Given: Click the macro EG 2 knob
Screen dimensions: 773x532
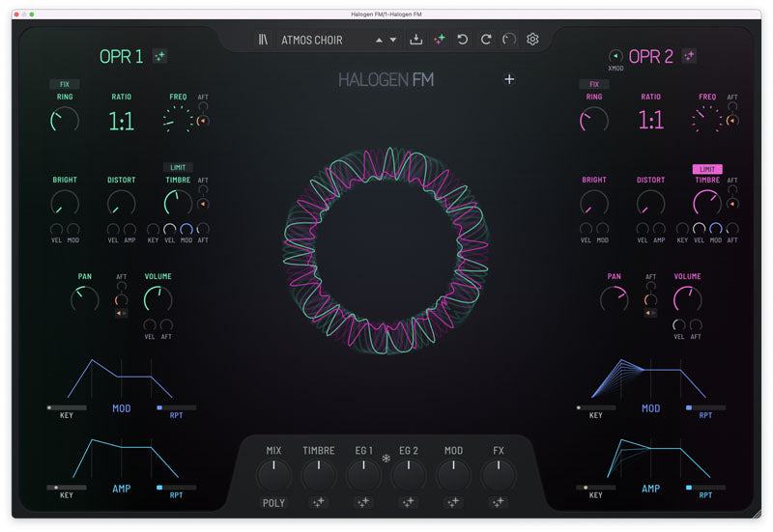Looking at the screenshot, I should point(408,475).
